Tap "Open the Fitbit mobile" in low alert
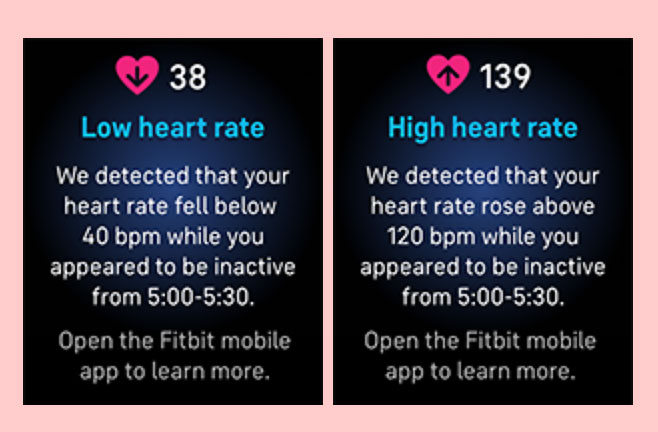This screenshot has height=432, width=658. [x=174, y=341]
